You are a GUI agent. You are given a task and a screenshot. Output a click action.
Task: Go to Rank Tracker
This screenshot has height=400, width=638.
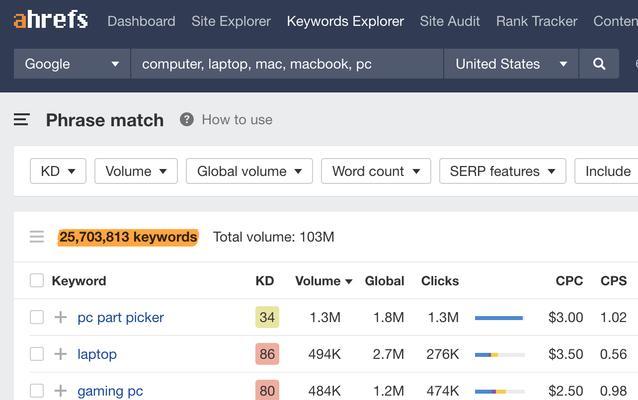pos(536,21)
